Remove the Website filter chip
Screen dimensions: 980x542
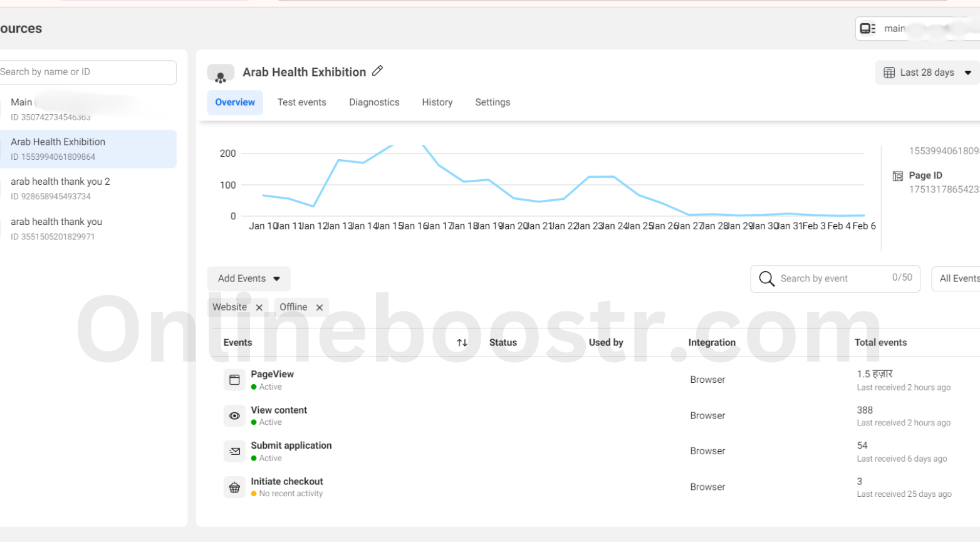click(259, 308)
